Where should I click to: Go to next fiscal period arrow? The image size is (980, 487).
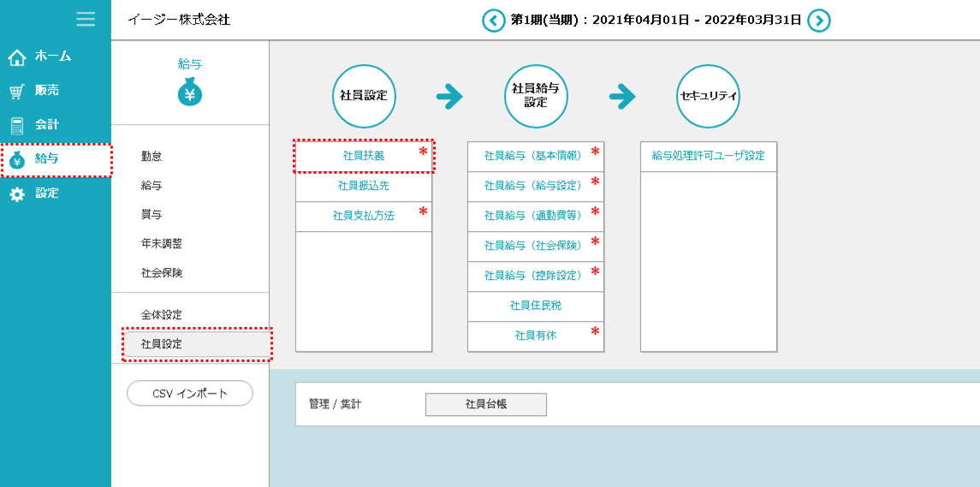point(819,20)
